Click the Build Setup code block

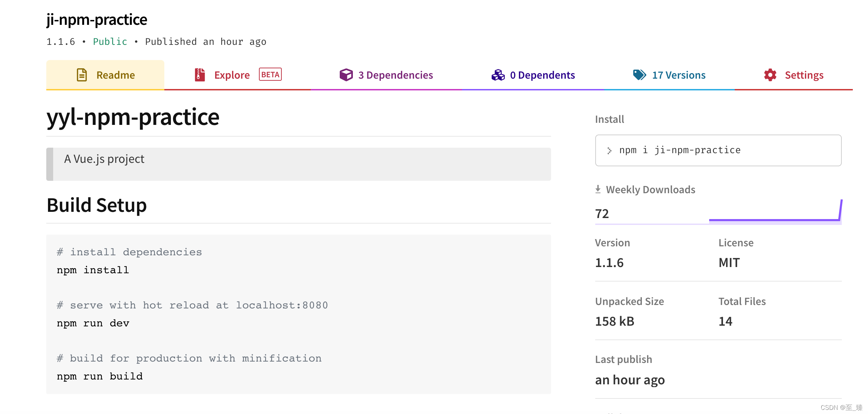click(x=298, y=314)
